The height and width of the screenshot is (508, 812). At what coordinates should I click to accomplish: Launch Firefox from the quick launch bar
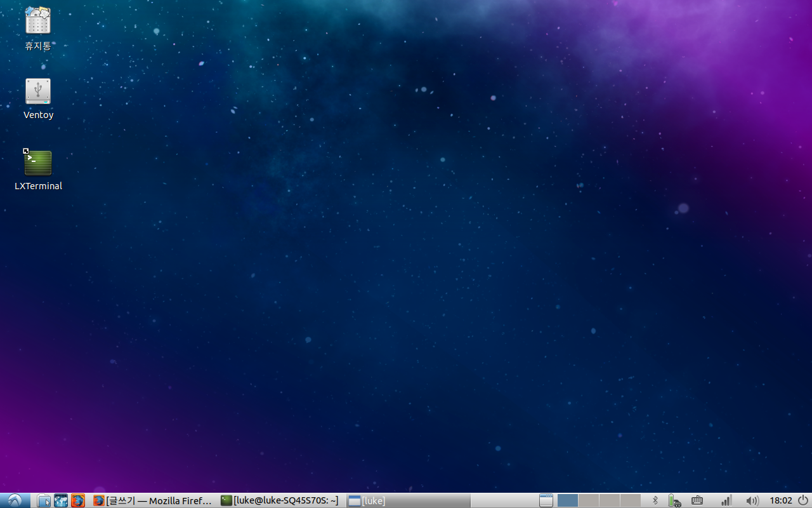click(x=78, y=500)
